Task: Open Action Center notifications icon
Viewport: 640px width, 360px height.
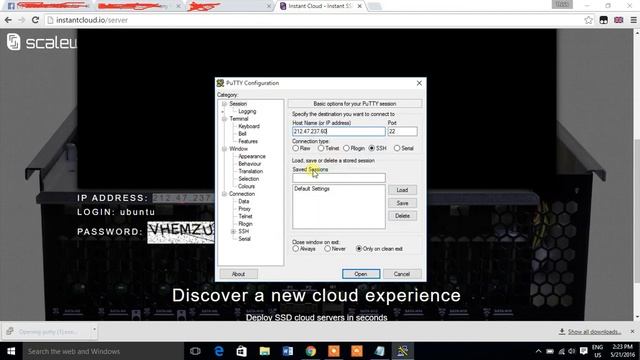Action: (584, 351)
